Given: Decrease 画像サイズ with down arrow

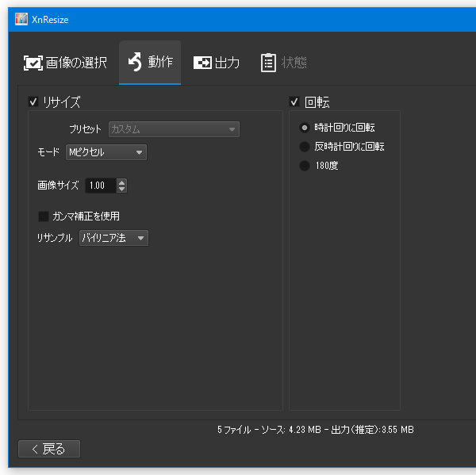Looking at the screenshot, I should pos(121,189).
